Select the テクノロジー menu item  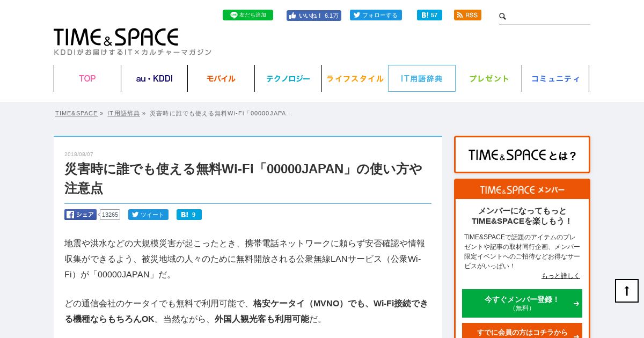288,78
